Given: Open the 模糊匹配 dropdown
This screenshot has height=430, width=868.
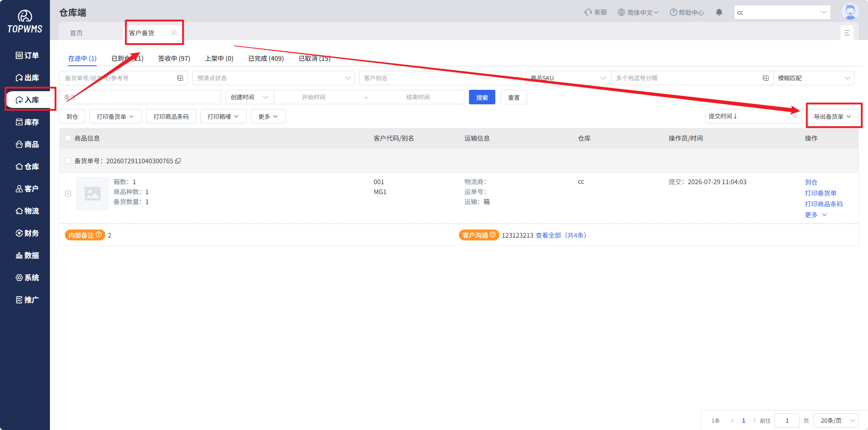Looking at the screenshot, I should point(814,78).
